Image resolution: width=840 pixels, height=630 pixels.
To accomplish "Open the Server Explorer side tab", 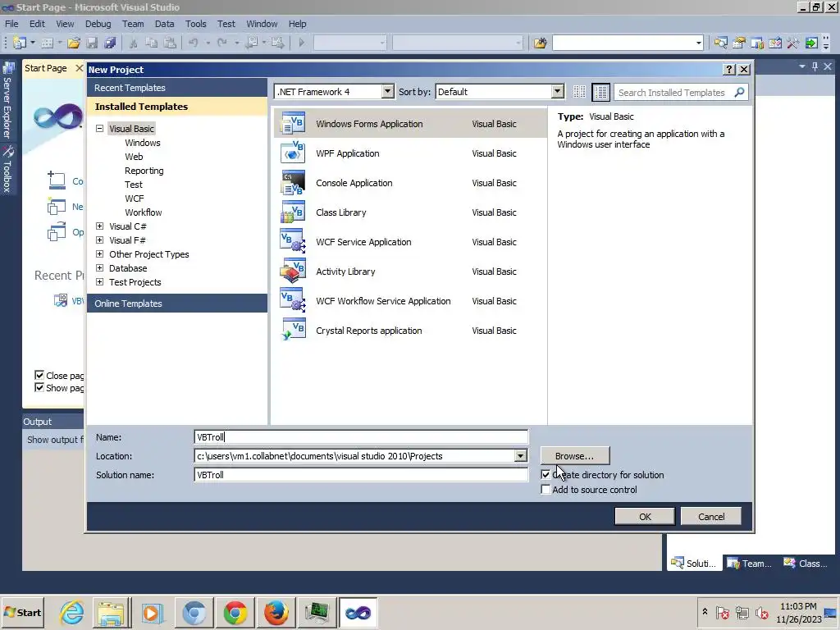I will (x=7, y=101).
